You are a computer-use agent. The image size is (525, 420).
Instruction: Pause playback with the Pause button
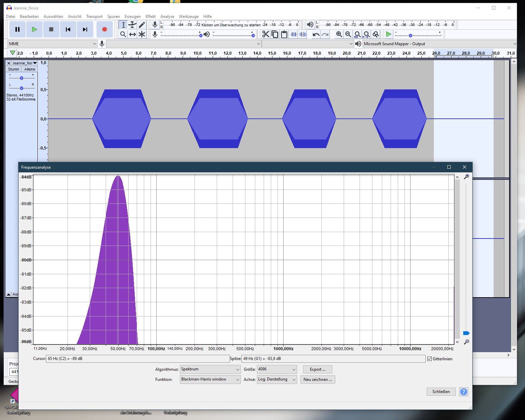[18, 29]
